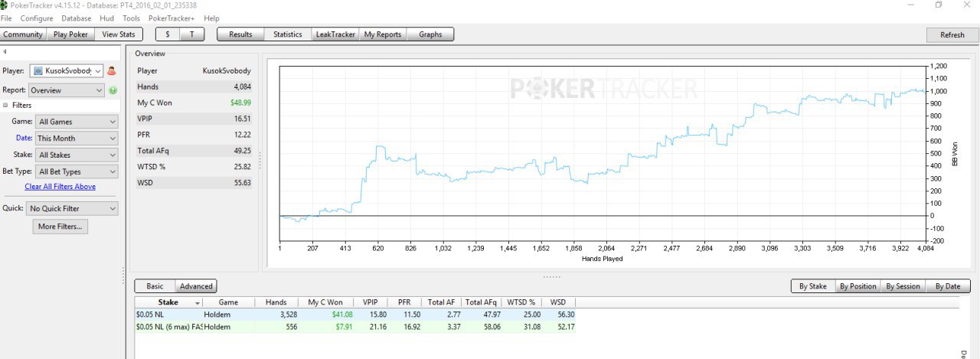Open the My Reports view

point(383,34)
